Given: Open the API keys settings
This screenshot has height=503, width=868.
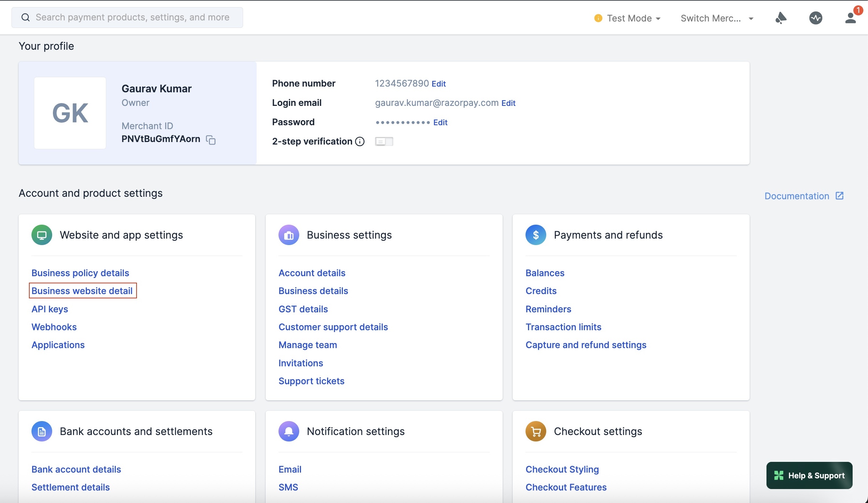Looking at the screenshot, I should pos(50,309).
